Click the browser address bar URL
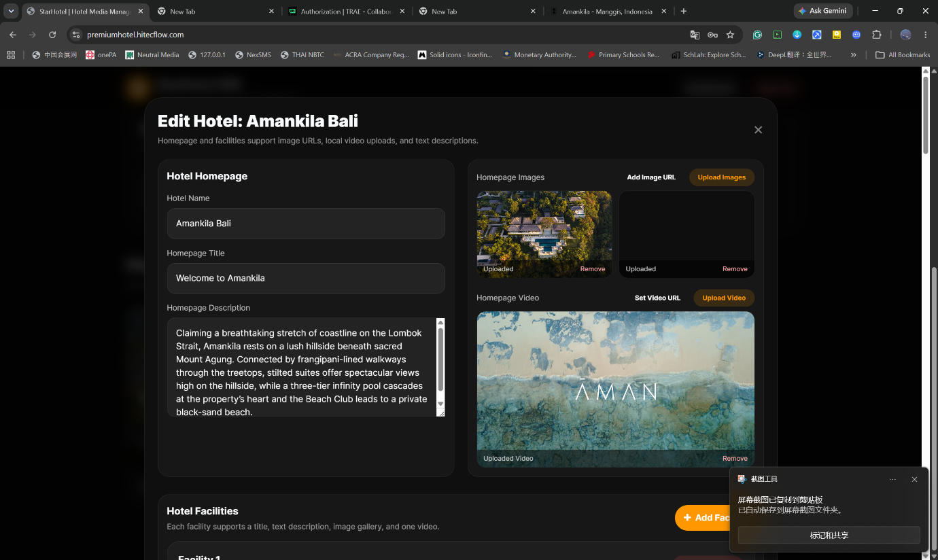 point(135,35)
